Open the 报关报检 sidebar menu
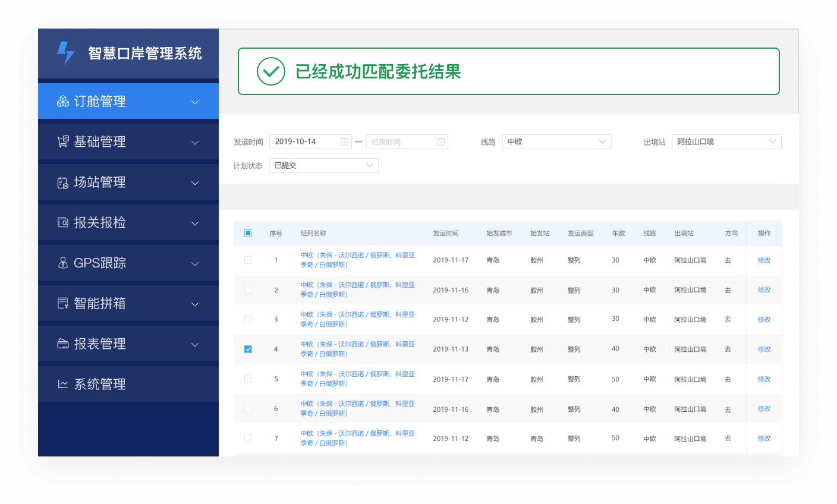Viewport: 837px width, 504px height. pyautogui.click(x=128, y=222)
